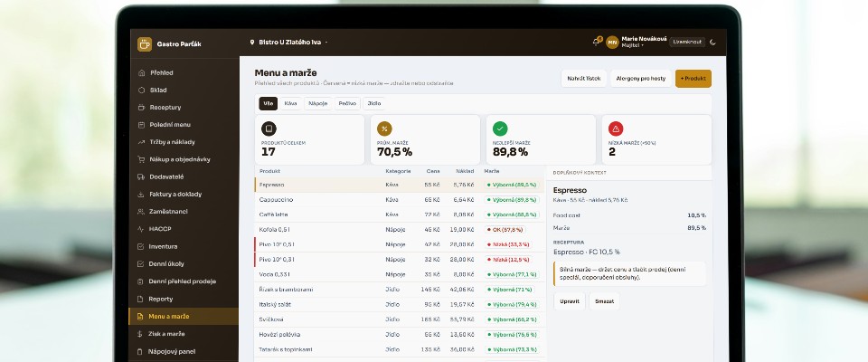868x362 pixels.
Task: Click the Reporty file icon
Action: (x=141, y=299)
